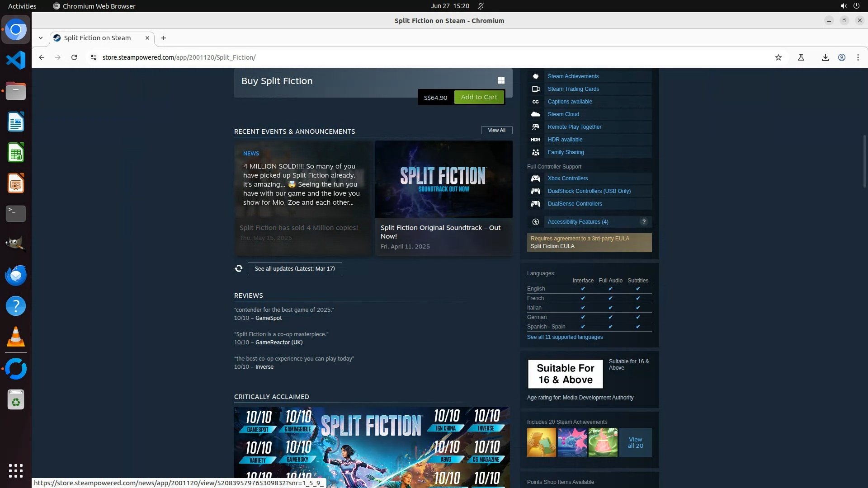Screen dimensions: 868x488
Task: Click the Add to Cart button
Action: (479, 97)
